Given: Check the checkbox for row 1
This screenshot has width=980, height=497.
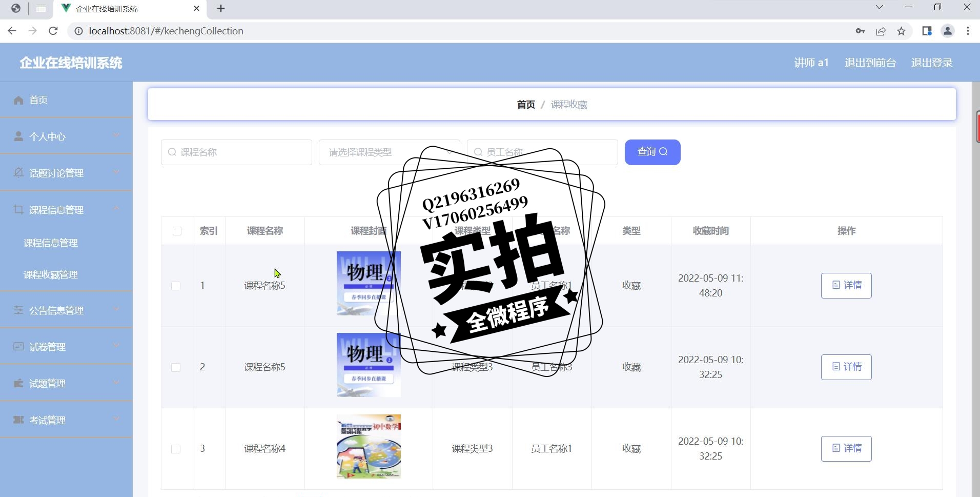Looking at the screenshot, I should (x=176, y=286).
